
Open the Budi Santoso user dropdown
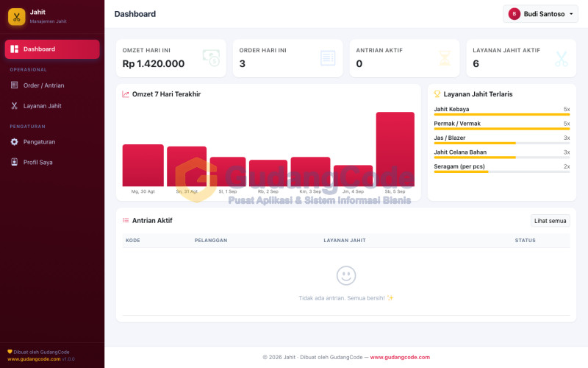pos(540,14)
